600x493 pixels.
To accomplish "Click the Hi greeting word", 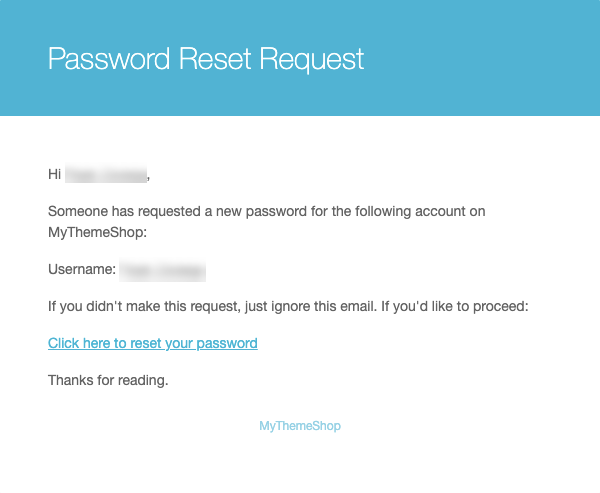I will (x=54, y=174).
